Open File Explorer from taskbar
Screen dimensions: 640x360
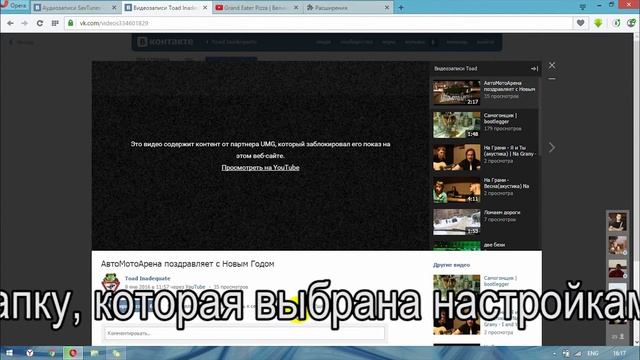pyautogui.click(x=95, y=353)
